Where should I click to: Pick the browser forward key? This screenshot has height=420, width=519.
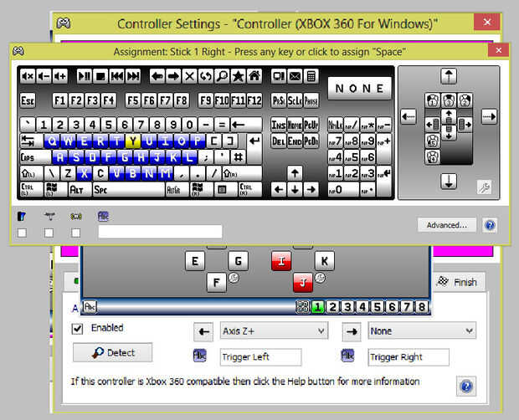click(x=173, y=76)
